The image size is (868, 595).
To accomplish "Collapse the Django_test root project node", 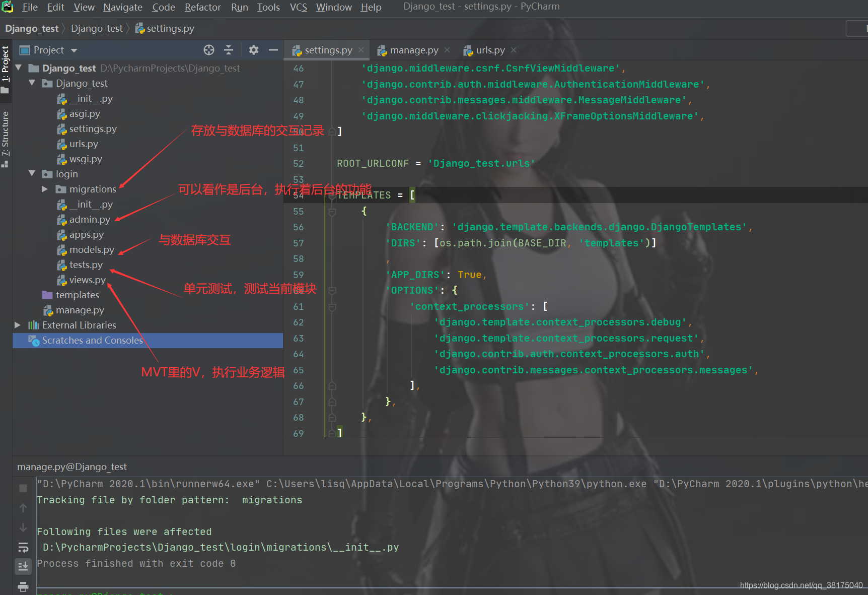I will [x=19, y=68].
